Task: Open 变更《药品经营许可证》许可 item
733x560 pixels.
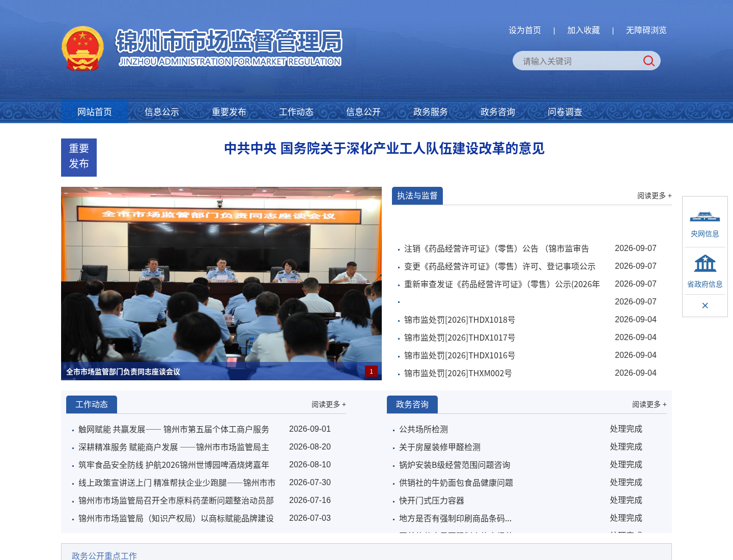Action: pyautogui.click(x=500, y=266)
